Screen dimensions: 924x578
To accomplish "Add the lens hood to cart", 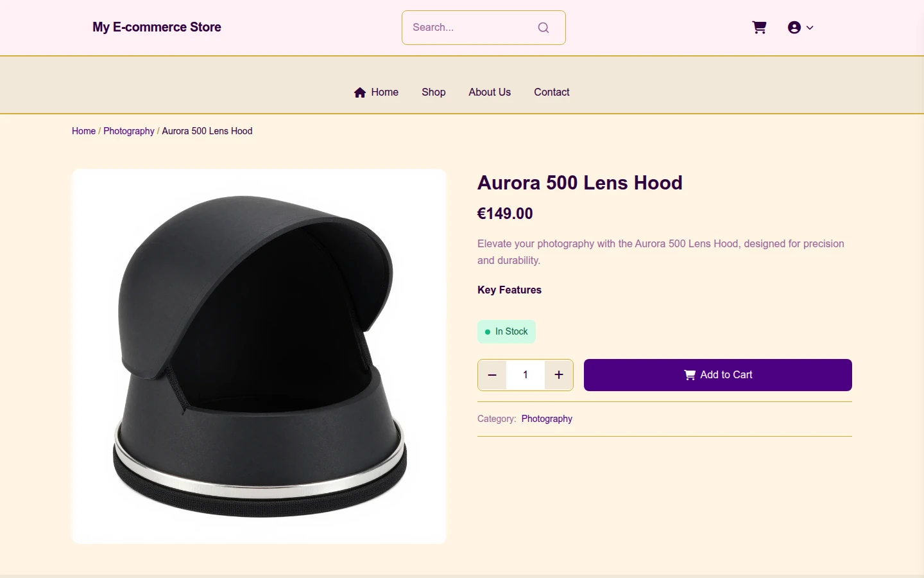I will 718,375.
